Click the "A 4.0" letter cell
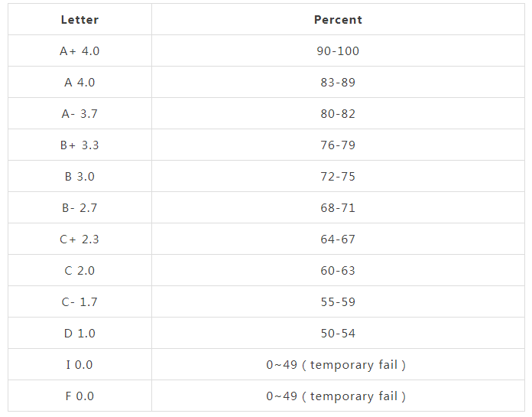Screen dimensions: 532x417 [x=79, y=83]
